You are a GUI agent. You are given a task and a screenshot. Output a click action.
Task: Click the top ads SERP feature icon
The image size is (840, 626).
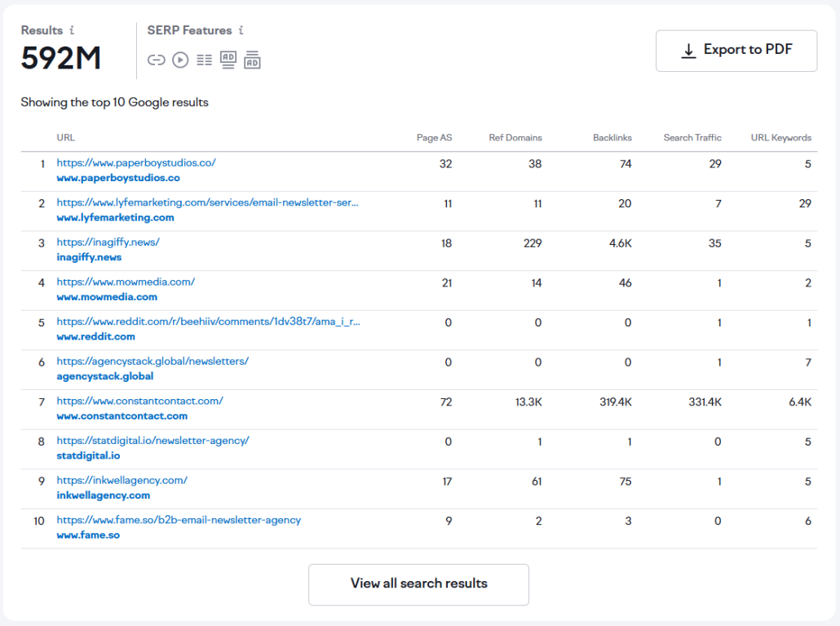[x=228, y=60]
